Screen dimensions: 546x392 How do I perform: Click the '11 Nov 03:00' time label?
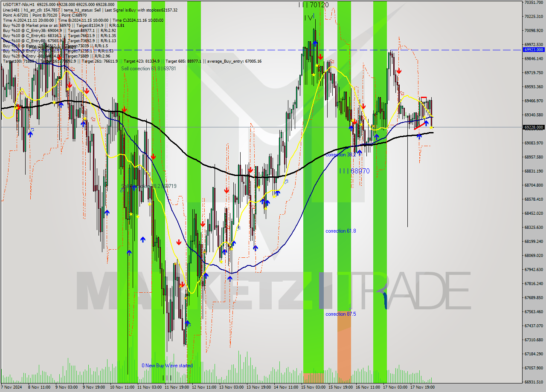pos(149,387)
